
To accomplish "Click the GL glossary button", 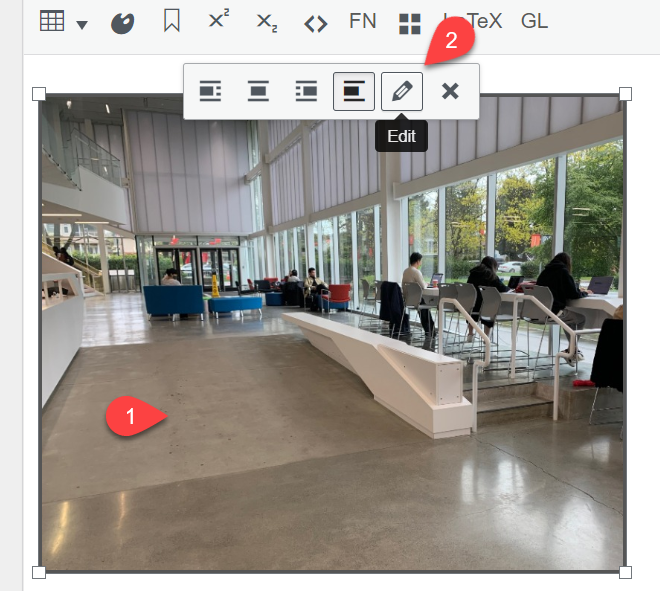I will (x=534, y=21).
